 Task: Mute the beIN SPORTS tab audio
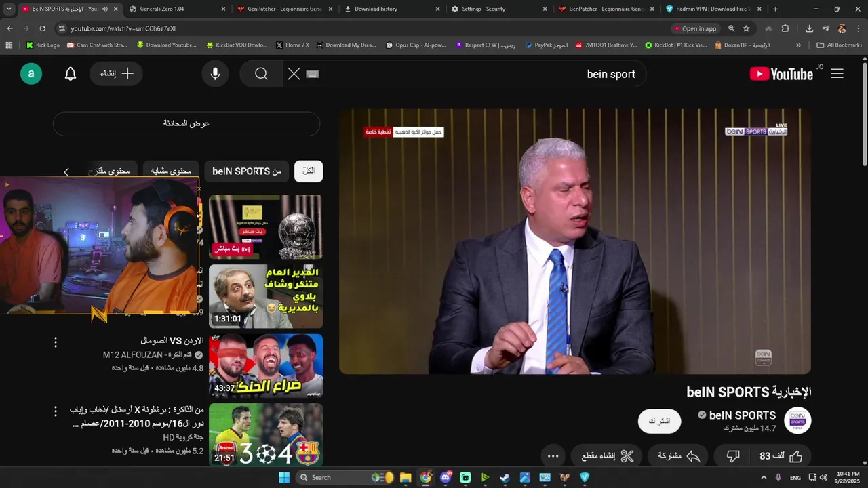(104, 9)
